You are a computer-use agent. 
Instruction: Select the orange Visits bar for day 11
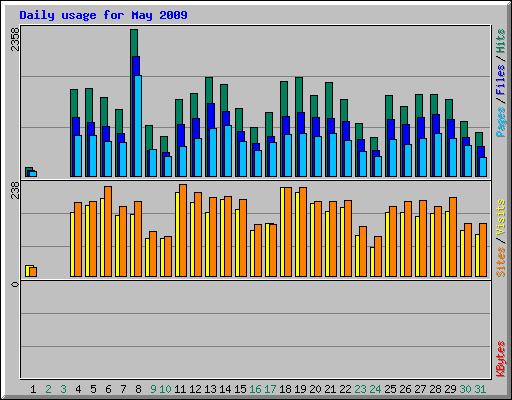[x=183, y=230]
